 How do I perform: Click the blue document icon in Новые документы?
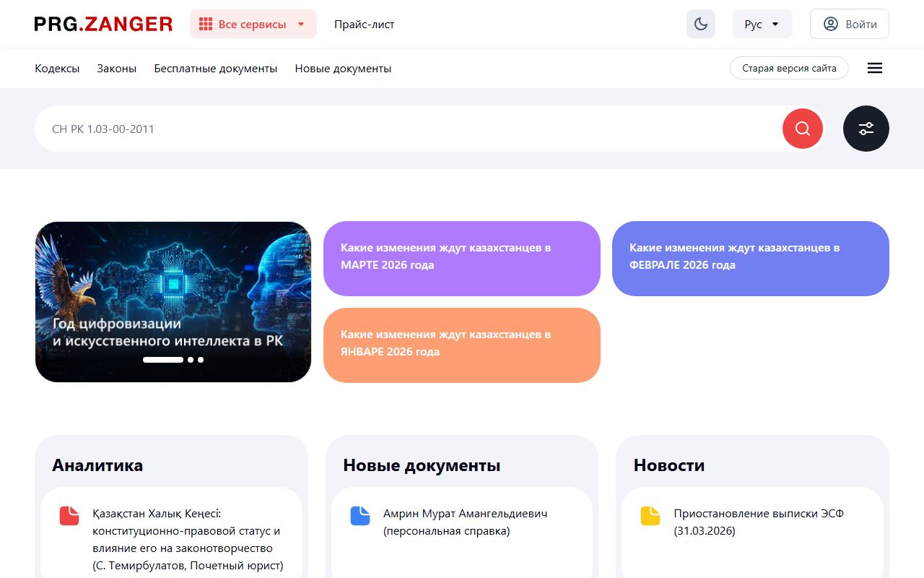[x=360, y=515]
